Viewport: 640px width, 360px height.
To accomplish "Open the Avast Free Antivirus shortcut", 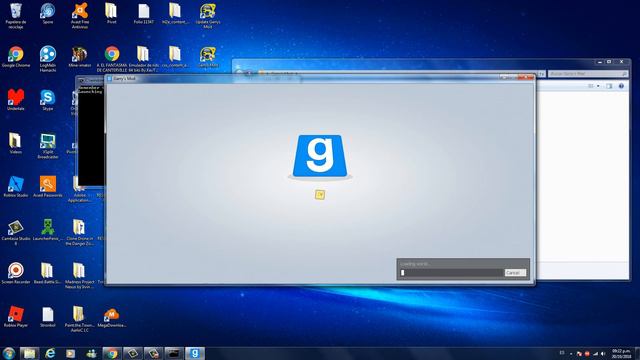I will click(80, 16).
